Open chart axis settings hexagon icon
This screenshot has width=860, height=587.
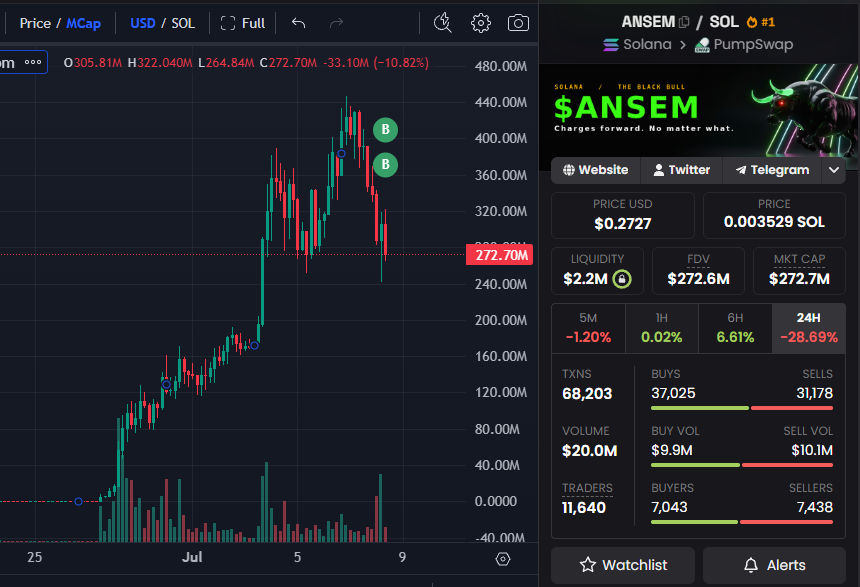tap(503, 558)
